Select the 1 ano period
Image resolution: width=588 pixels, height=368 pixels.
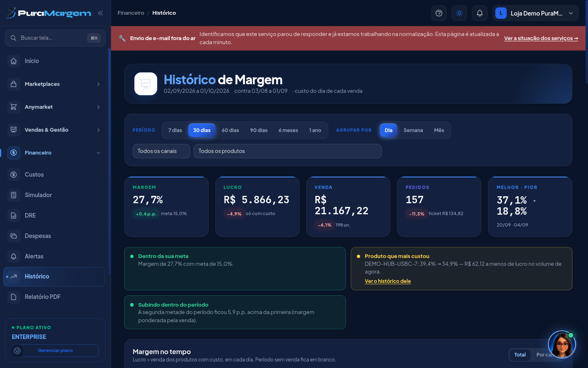click(x=315, y=130)
